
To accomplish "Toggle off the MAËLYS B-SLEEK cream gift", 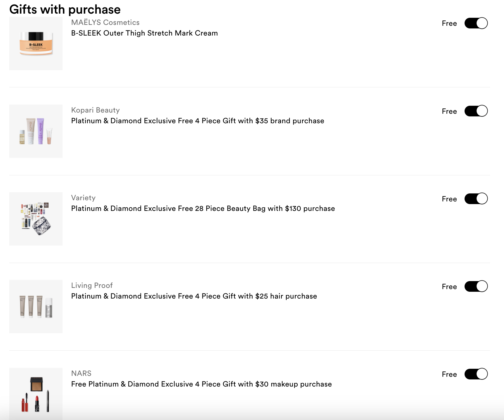I will click(476, 23).
